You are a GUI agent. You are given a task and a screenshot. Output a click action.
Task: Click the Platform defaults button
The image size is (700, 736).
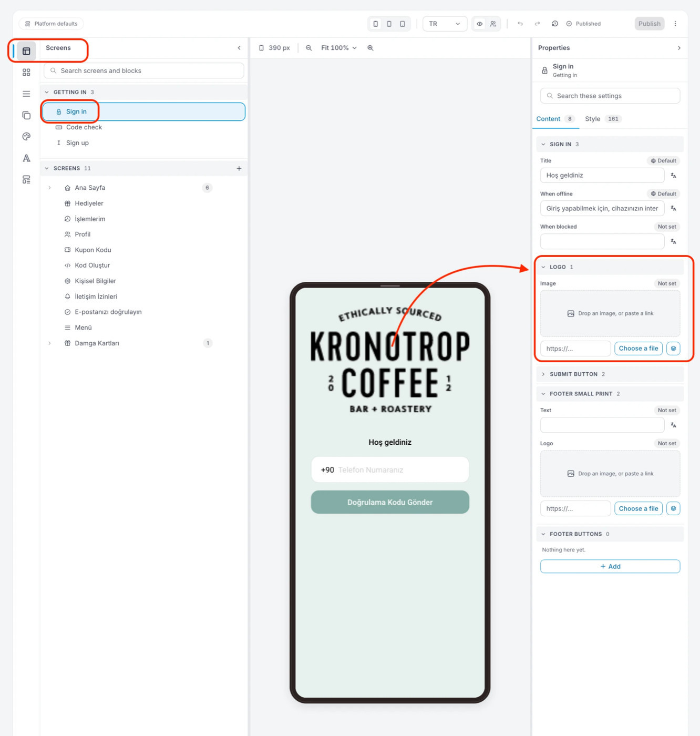coord(52,24)
